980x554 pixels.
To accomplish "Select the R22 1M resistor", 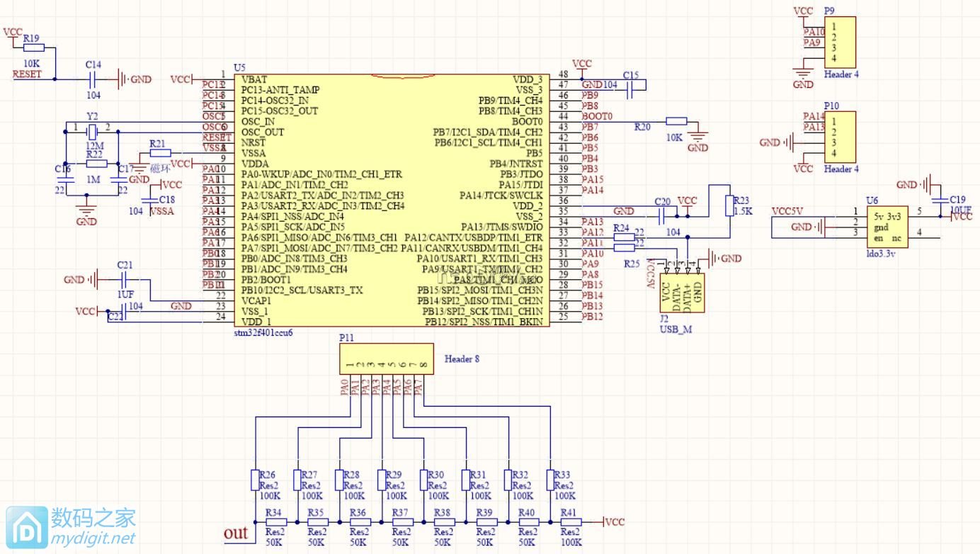I will (x=96, y=164).
